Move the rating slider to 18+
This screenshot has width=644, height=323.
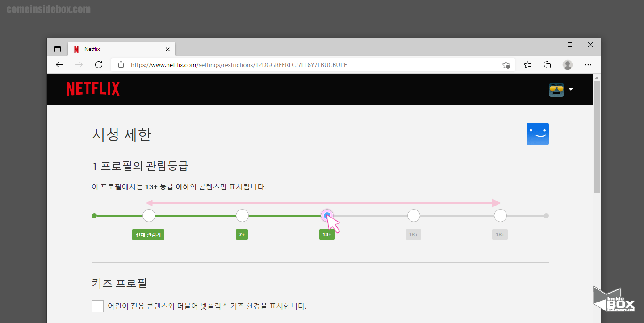[x=500, y=215]
